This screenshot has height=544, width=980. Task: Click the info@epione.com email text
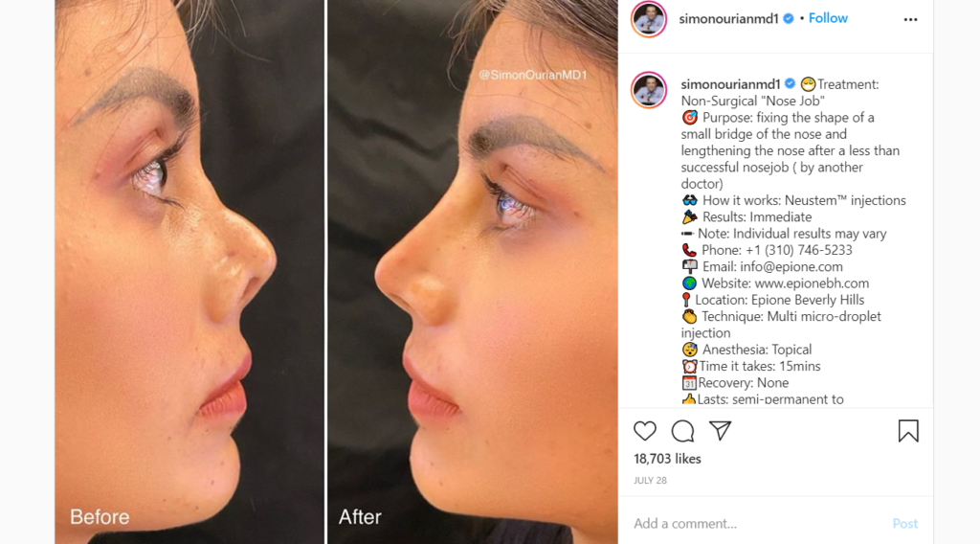791,266
